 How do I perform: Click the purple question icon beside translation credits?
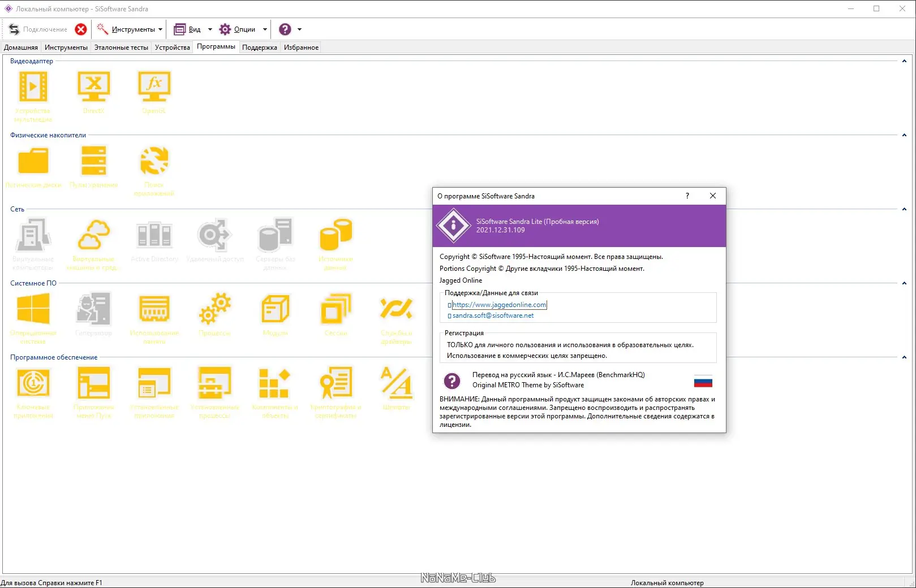pos(452,381)
